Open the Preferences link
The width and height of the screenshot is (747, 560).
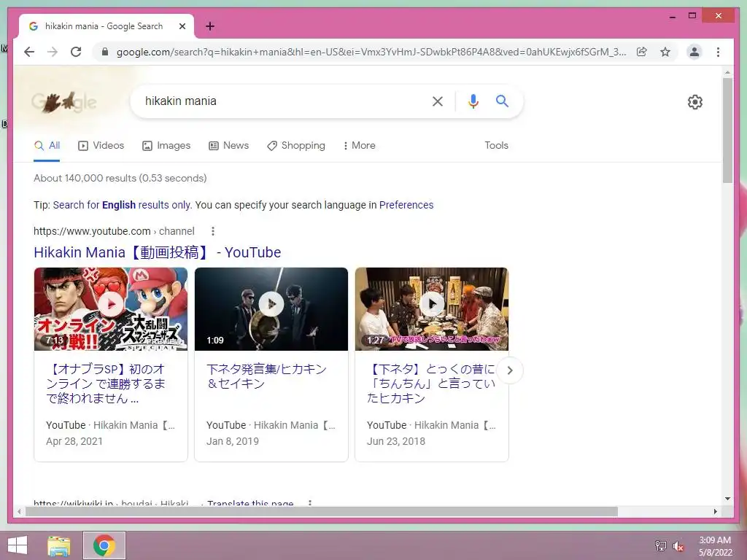pyautogui.click(x=406, y=205)
